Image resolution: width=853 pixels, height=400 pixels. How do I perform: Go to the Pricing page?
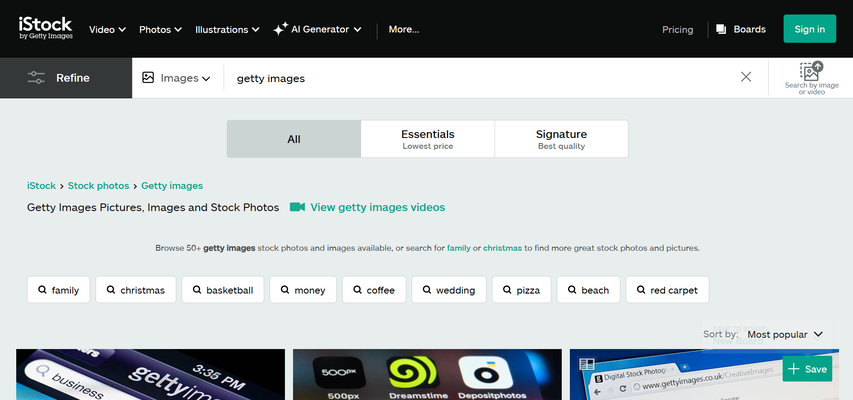coord(677,29)
